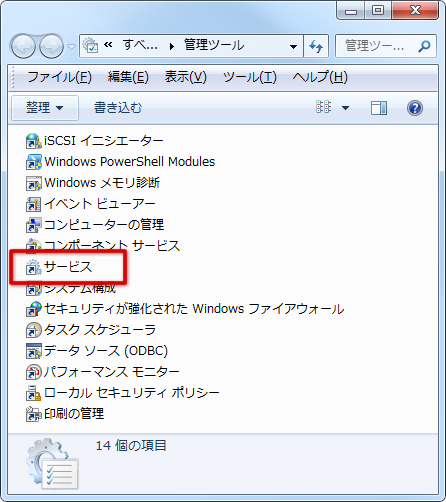Select the パフォーマンス モニター icon

(x=34, y=372)
